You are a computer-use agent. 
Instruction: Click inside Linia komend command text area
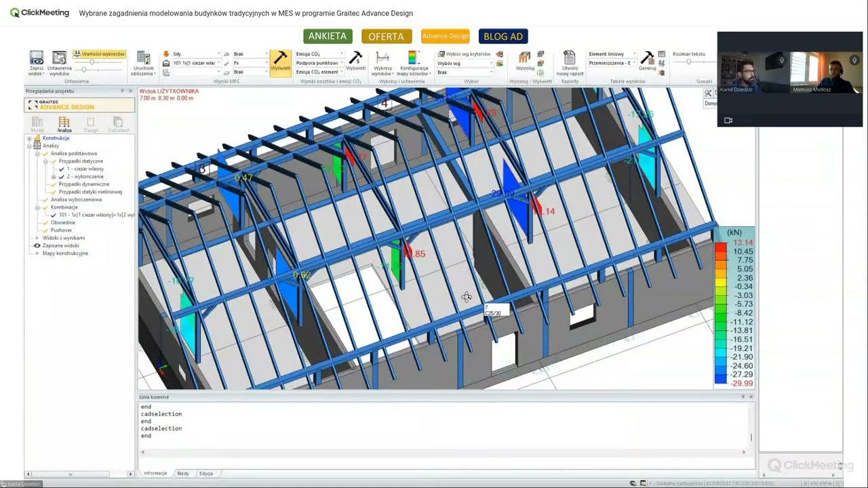click(x=444, y=424)
